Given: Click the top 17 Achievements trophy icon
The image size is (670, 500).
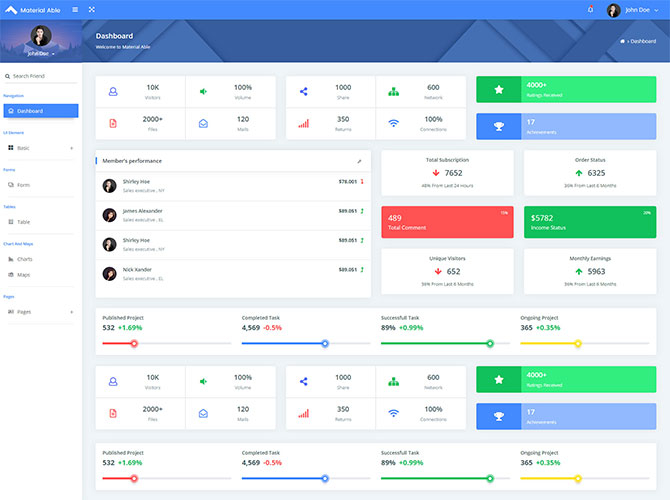Looking at the screenshot, I should (499, 126).
